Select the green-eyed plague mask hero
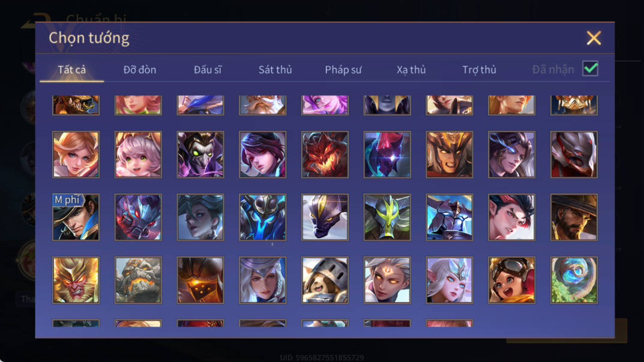Image resolution: width=644 pixels, height=362 pixels. click(x=200, y=154)
